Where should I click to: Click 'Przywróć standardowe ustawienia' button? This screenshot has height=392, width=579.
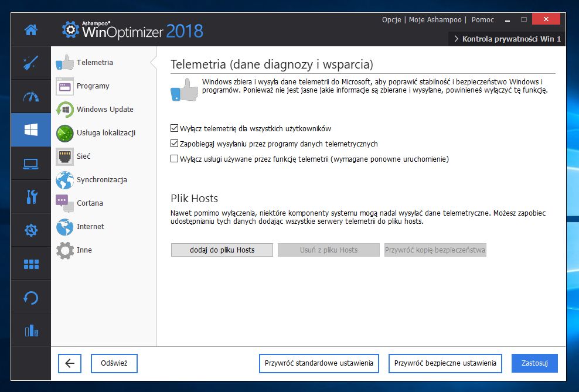coord(319,363)
